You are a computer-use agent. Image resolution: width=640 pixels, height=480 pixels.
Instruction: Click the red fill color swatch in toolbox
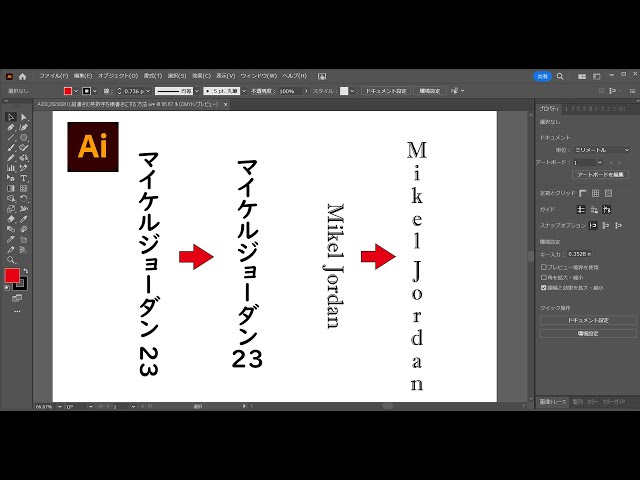[x=12, y=275]
